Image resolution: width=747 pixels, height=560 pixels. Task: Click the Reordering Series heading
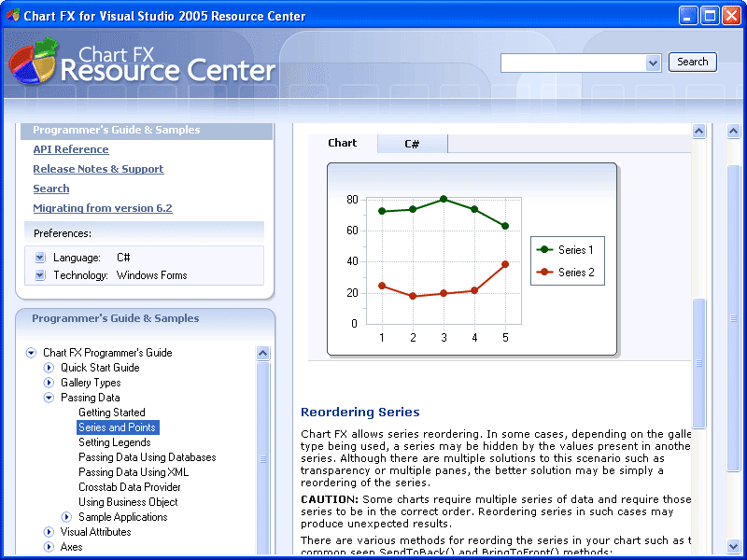(360, 413)
